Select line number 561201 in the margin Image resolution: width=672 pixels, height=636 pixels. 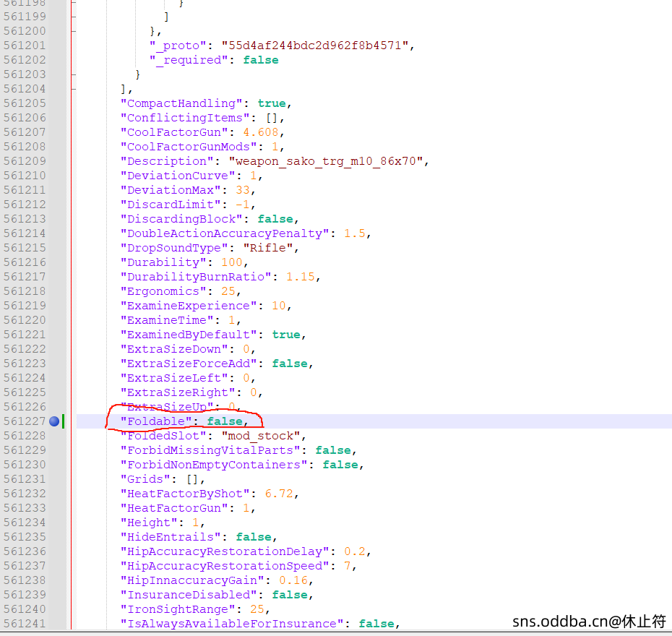[25, 46]
